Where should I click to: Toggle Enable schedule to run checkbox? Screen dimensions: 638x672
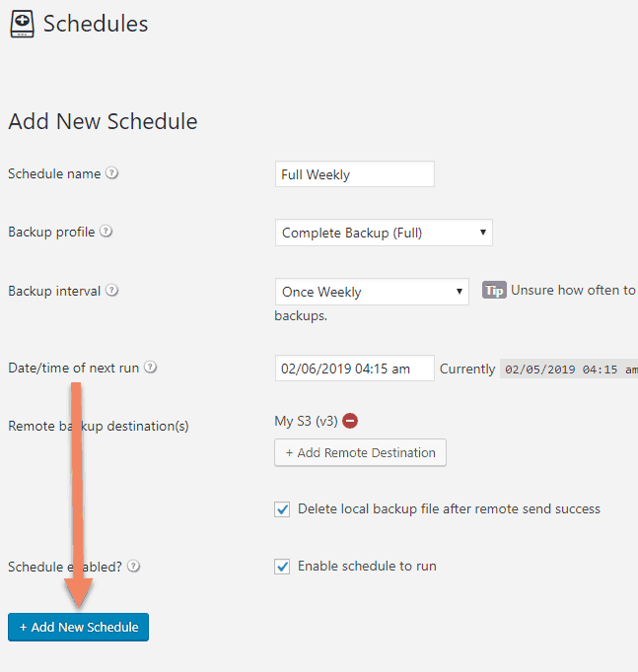[x=282, y=567]
